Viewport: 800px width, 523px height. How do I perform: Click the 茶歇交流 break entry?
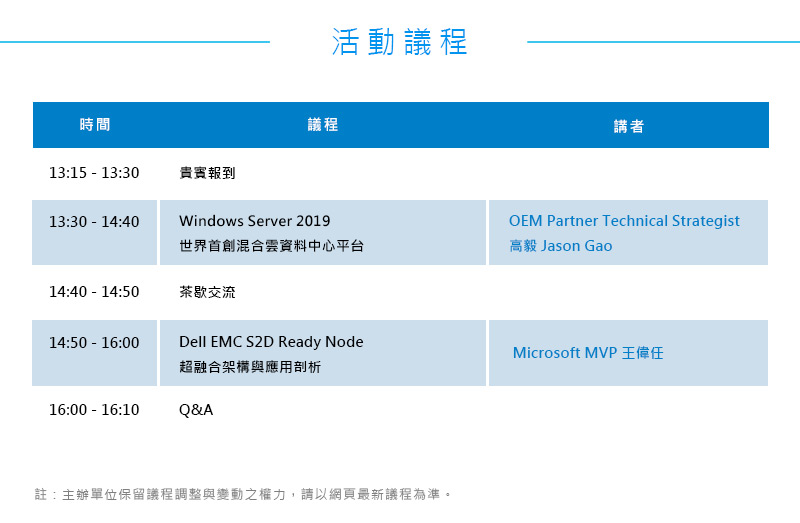207,292
